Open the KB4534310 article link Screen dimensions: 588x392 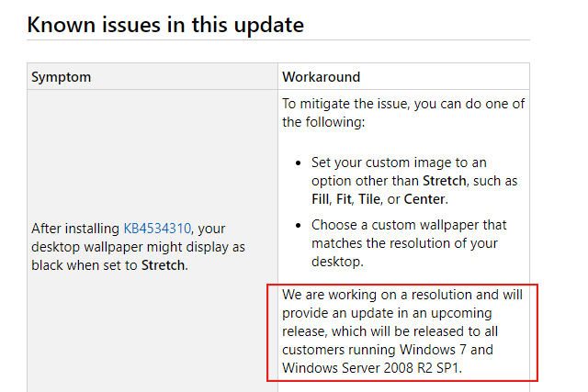(x=160, y=229)
